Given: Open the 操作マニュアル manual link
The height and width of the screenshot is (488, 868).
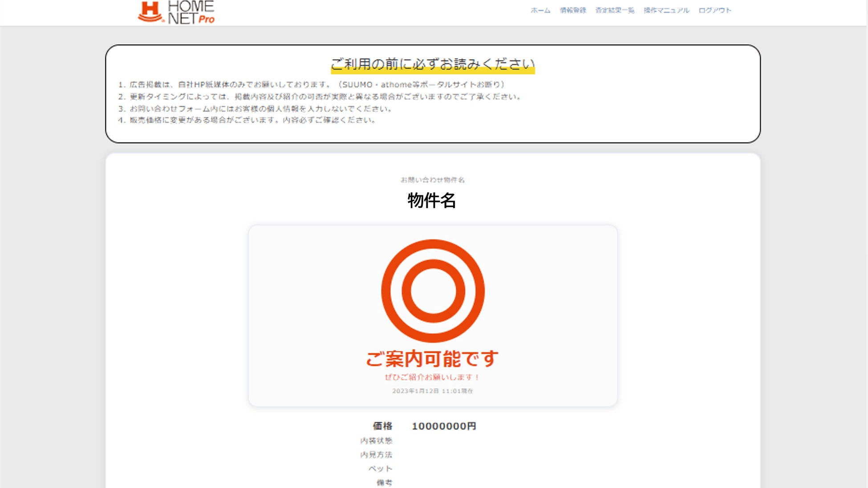Looking at the screenshot, I should pyautogui.click(x=666, y=10).
